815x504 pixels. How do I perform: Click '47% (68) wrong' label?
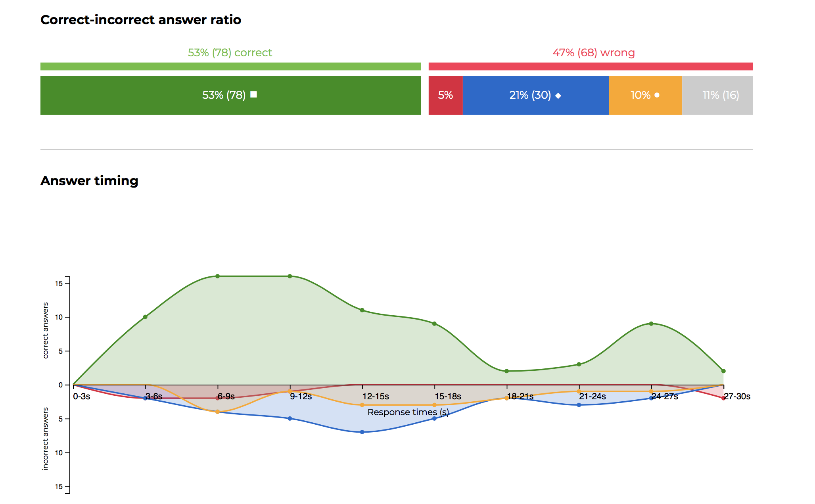594,52
